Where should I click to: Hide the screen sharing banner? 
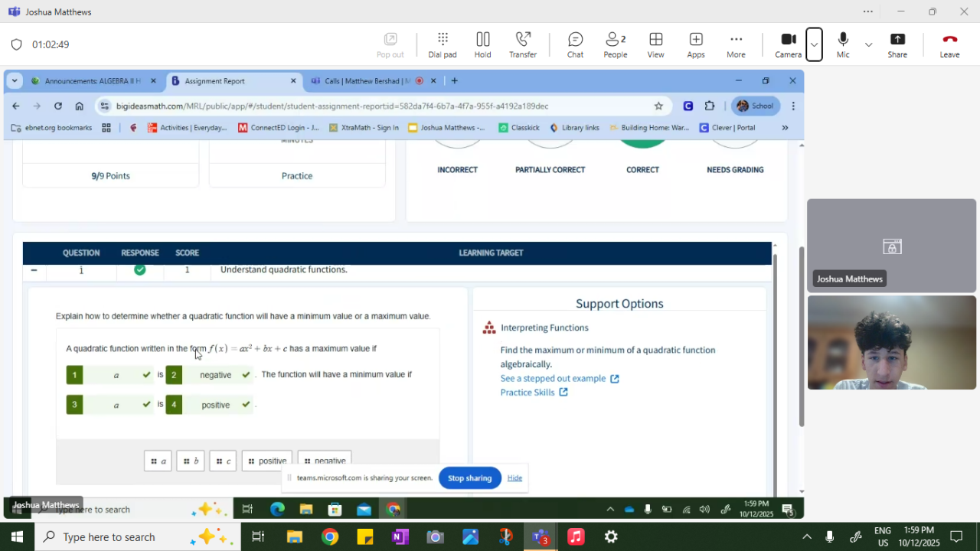coord(514,478)
